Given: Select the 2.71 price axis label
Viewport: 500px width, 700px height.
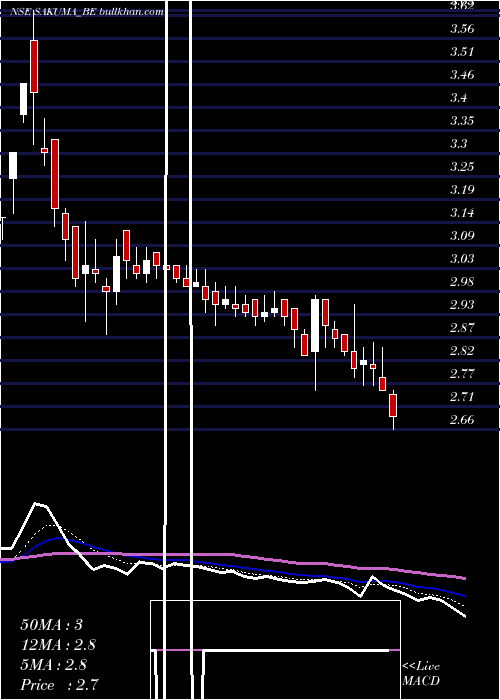Looking at the screenshot, I should 462,396.
